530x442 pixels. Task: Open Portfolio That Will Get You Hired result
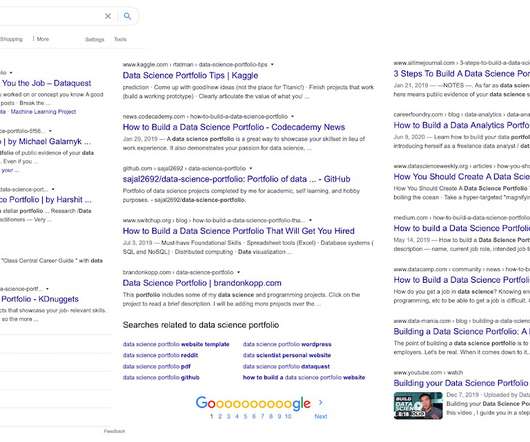238,231
